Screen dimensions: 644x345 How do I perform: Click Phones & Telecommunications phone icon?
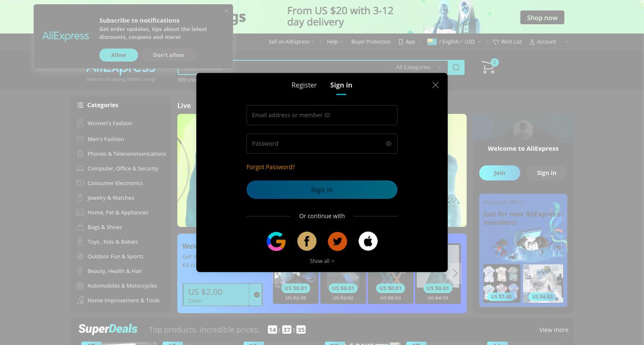(x=80, y=154)
